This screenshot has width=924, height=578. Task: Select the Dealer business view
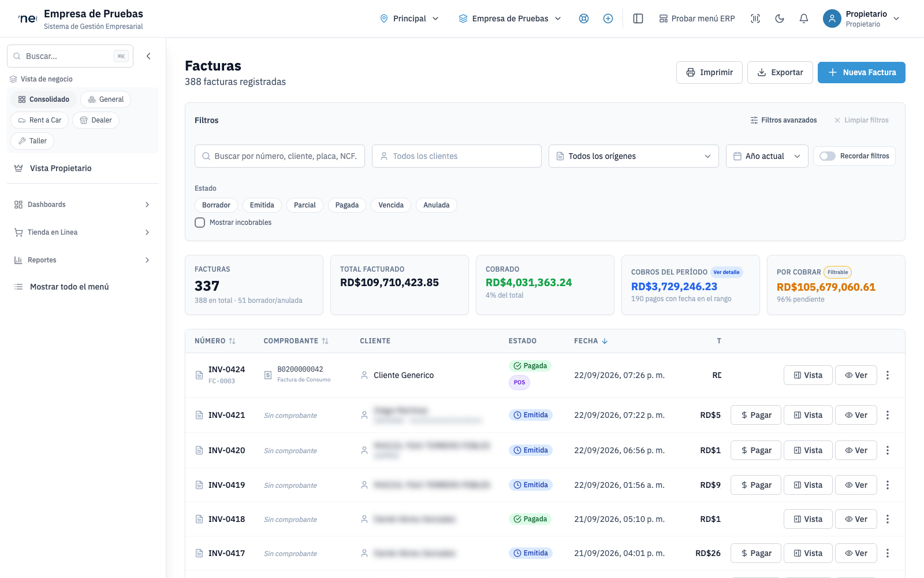point(96,120)
